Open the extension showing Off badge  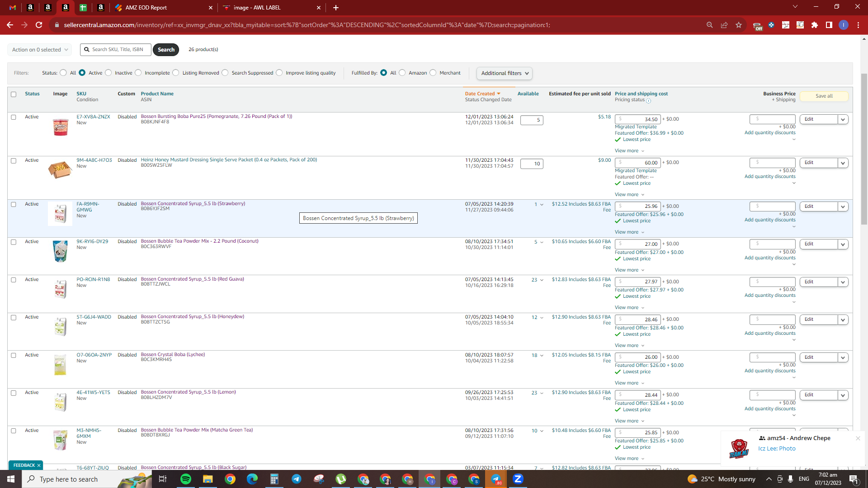[757, 26]
